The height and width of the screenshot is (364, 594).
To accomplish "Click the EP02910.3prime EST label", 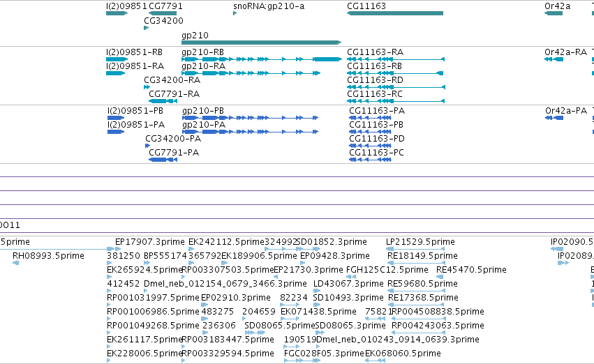I will click(x=236, y=298).
